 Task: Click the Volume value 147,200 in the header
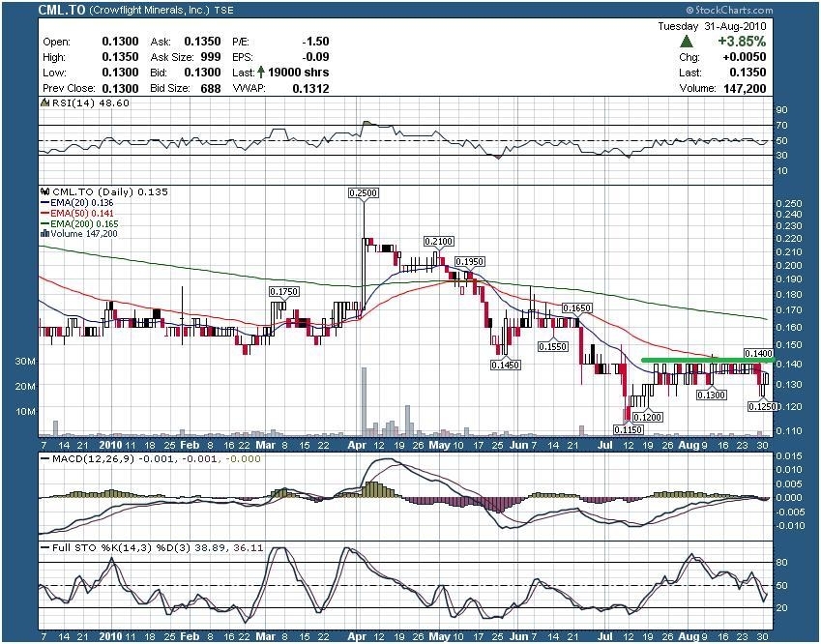pos(745,88)
